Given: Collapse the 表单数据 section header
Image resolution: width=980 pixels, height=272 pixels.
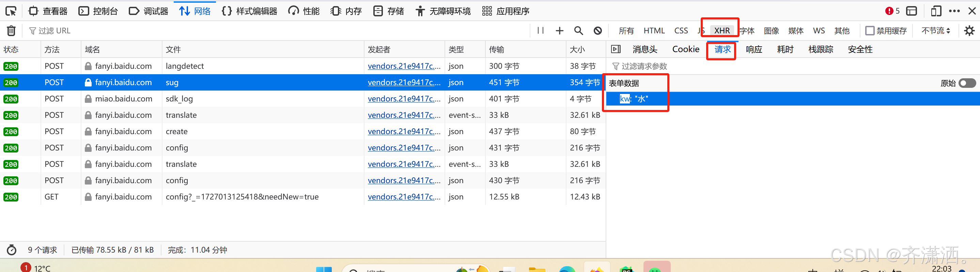Looking at the screenshot, I should point(624,83).
